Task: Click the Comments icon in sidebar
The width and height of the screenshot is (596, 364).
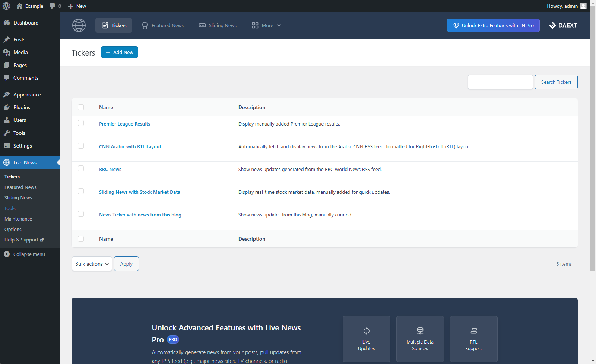Action: (7, 78)
